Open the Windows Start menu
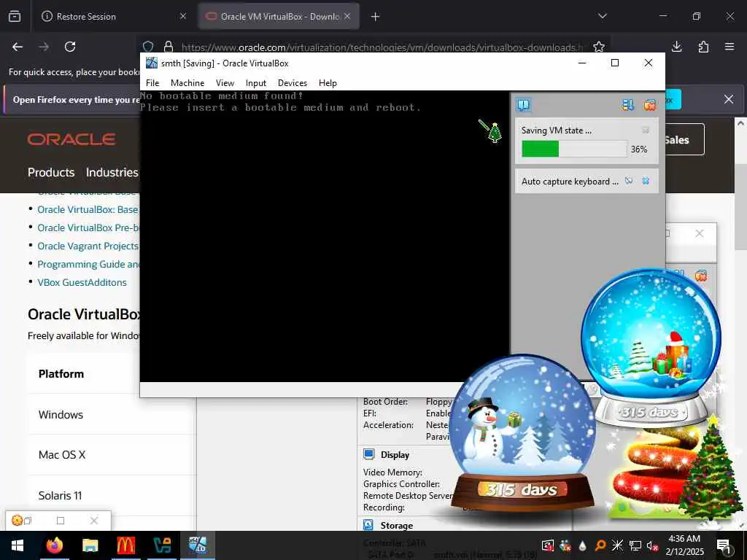The image size is (747, 560). point(18,545)
